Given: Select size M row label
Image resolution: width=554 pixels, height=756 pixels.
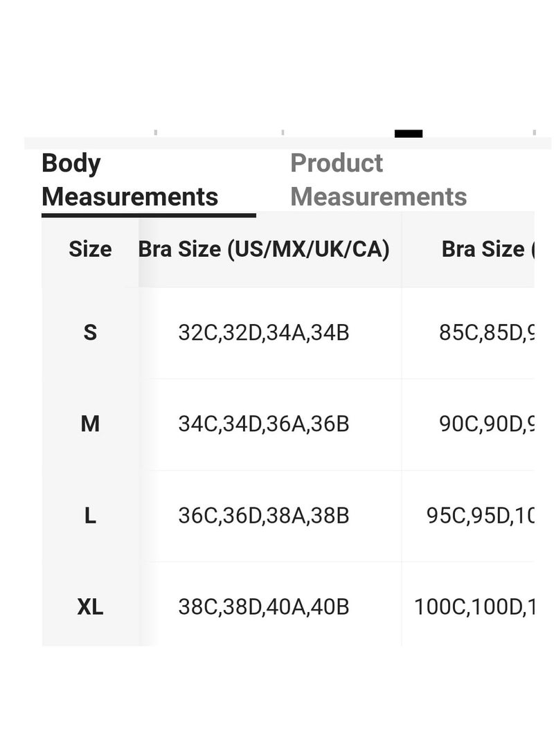Looking at the screenshot, I should coord(90,424).
